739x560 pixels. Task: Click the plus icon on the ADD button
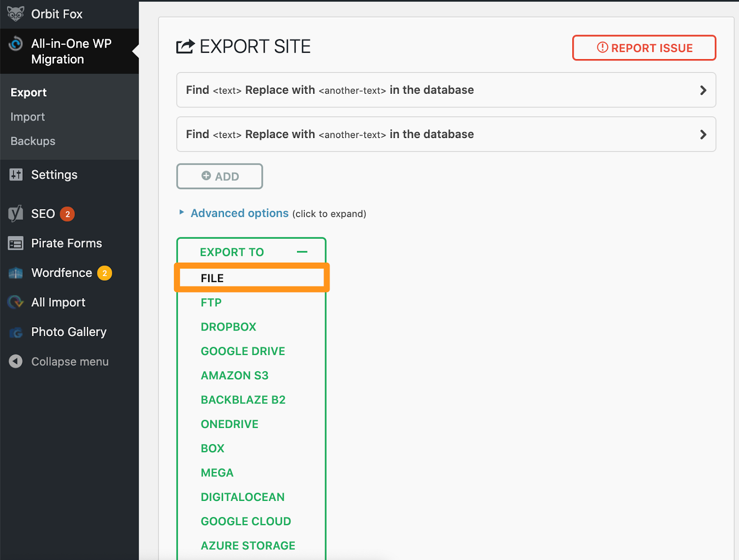[x=206, y=176]
